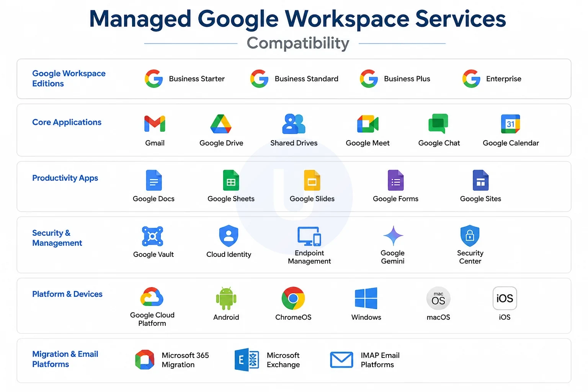Open the Google Meet icon

(x=367, y=124)
